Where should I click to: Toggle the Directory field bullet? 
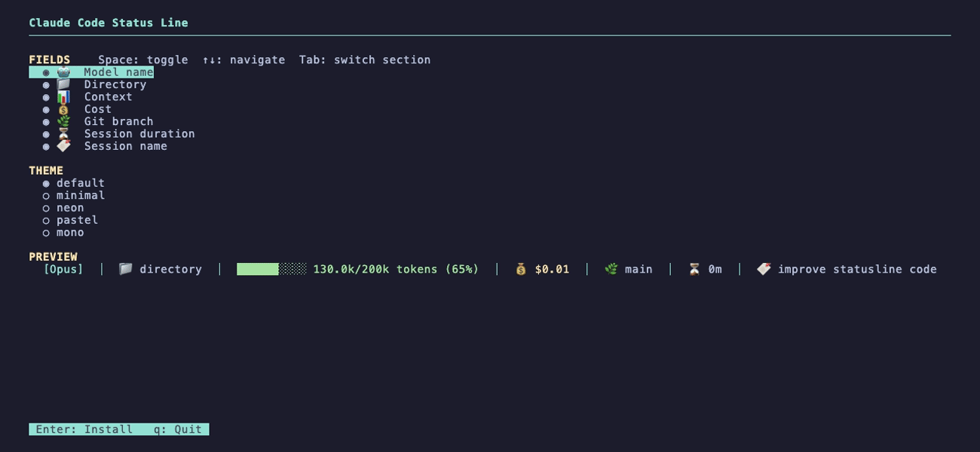tap(46, 85)
